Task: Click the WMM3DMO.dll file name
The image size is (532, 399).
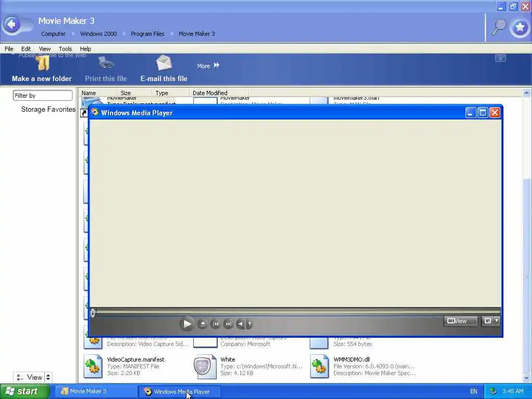Action: click(352, 360)
